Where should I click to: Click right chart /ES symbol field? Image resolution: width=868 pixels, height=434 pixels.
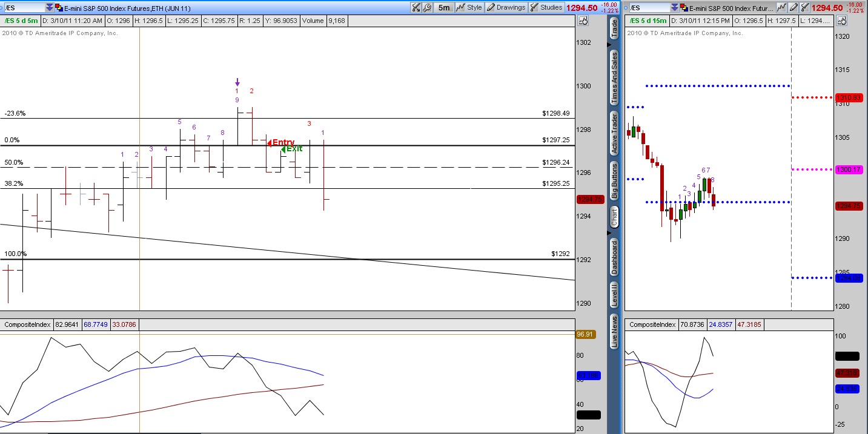[x=649, y=7]
